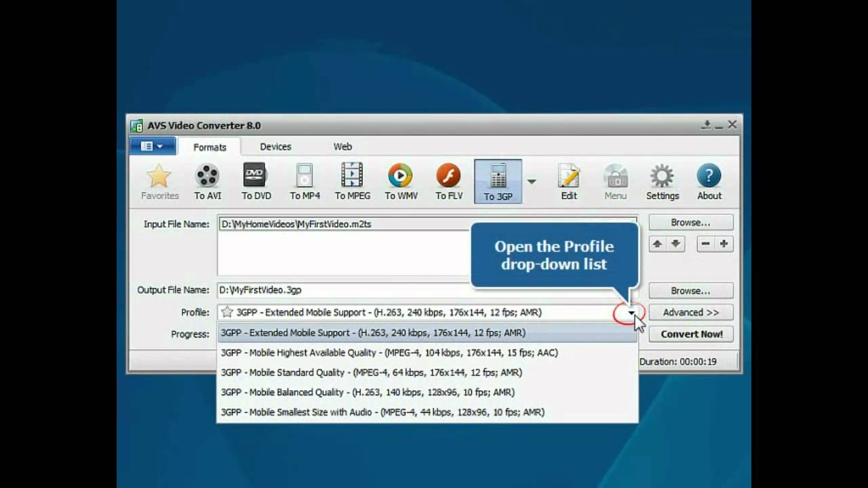Open the About help icon
The width and height of the screenshot is (868, 488).
point(709,182)
